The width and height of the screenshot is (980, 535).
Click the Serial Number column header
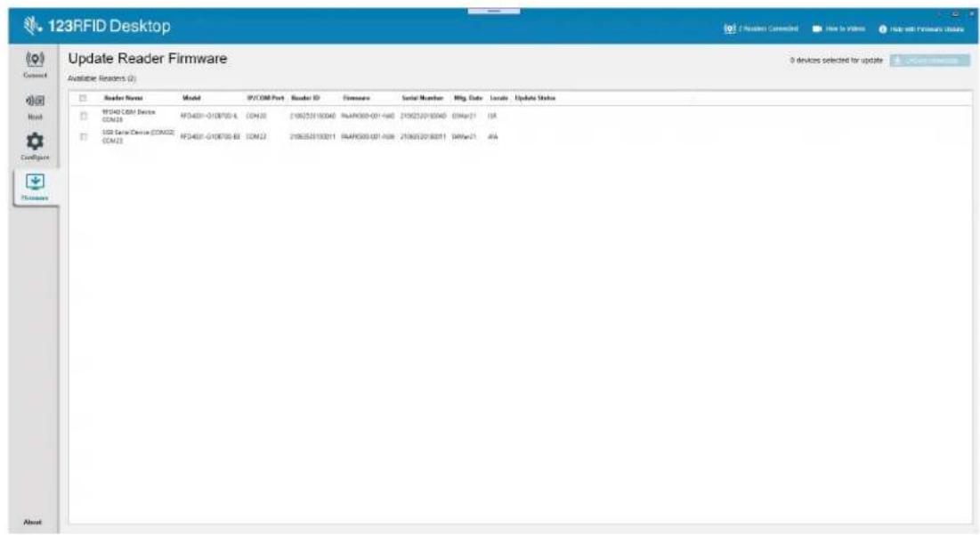tap(423, 98)
